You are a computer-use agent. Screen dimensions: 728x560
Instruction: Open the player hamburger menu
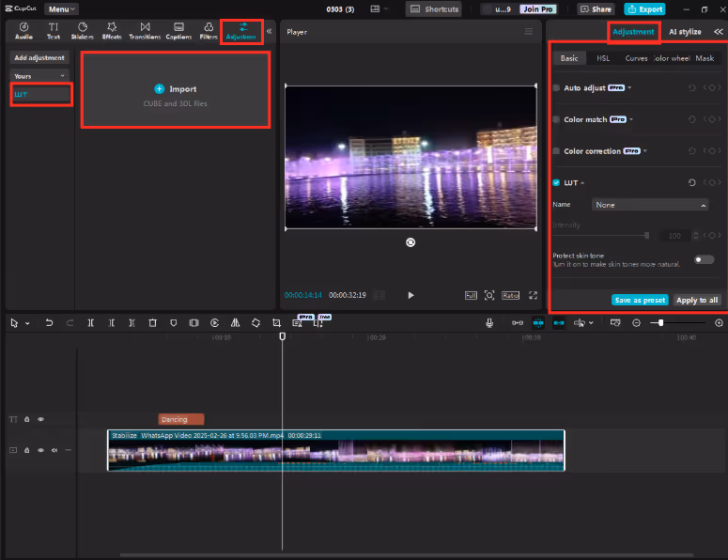pos(528,32)
